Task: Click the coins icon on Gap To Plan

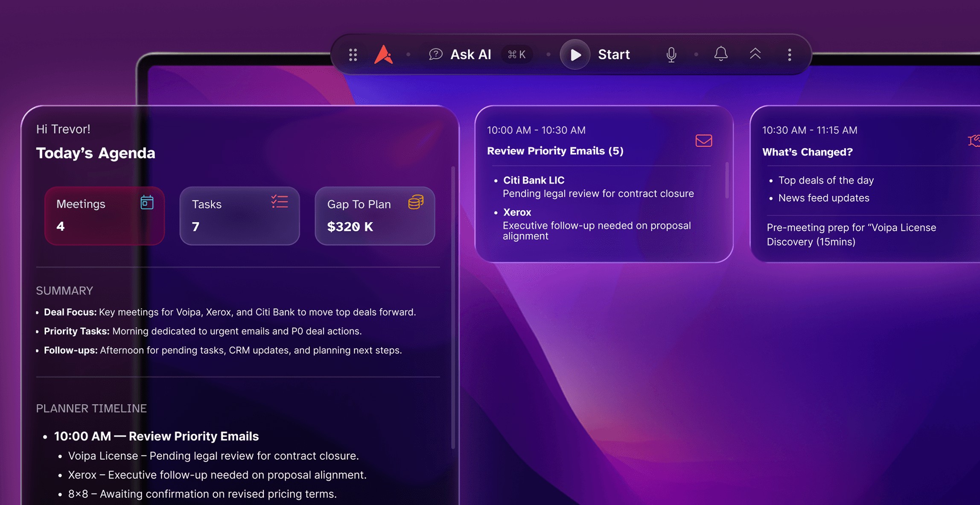Action: [416, 202]
